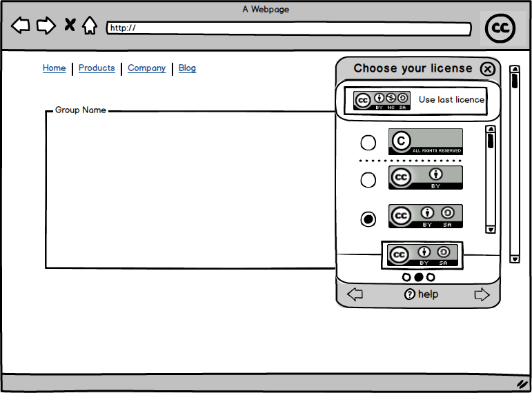Click the browser back arrow
The image size is (532, 393).
pyautogui.click(x=21, y=26)
